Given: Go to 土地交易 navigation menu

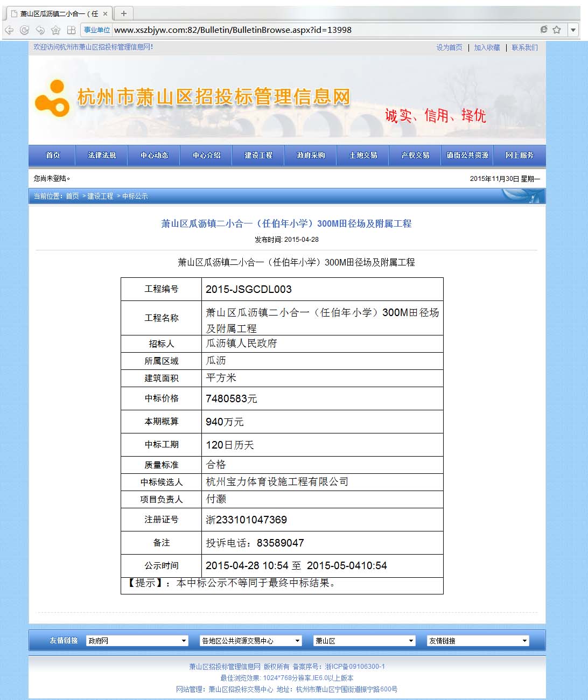Looking at the screenshot, I should [363, 155].
